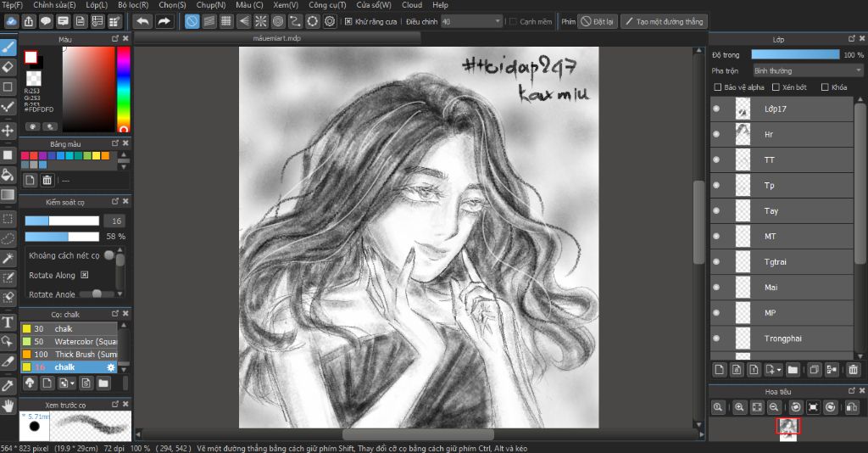868x453 pixels.
Task: Select the Bucket fill tool
Action: [x=8, y=176]
